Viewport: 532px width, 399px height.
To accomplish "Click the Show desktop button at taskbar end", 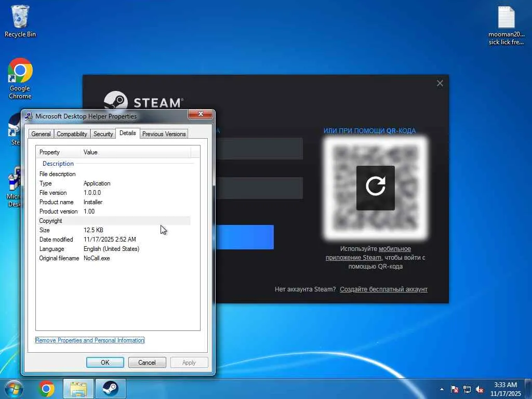I will 528,389.
